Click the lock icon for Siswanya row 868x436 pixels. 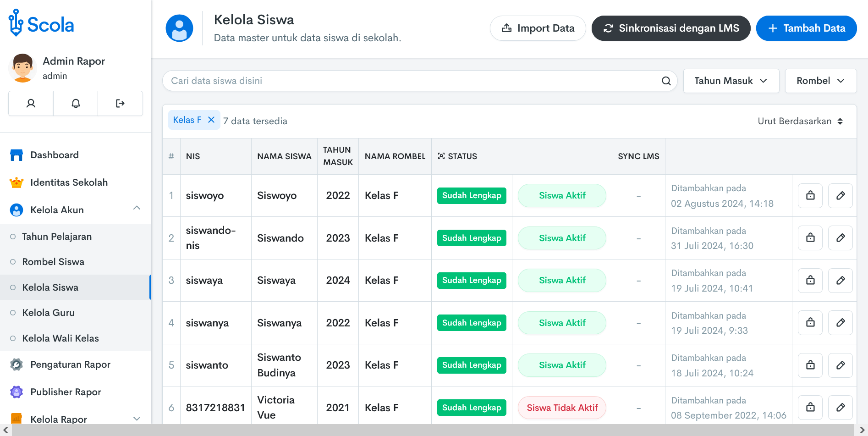pos(810,323)
